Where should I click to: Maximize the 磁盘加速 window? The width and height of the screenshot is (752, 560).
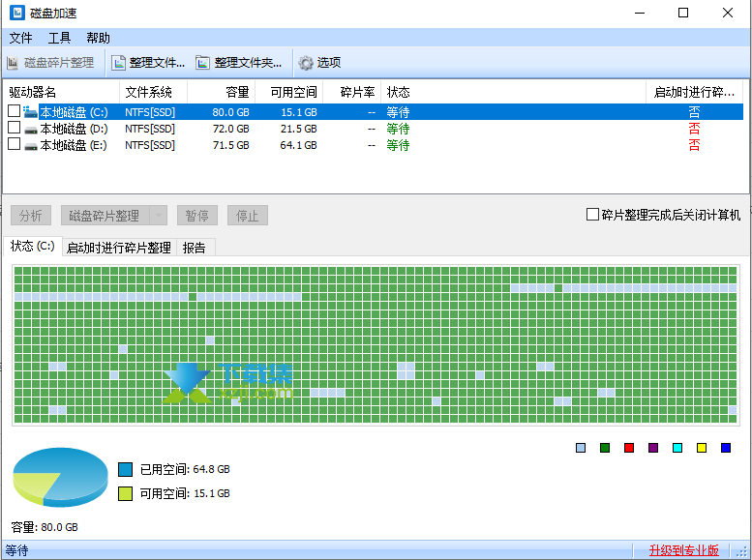click(x=683, y=13)
